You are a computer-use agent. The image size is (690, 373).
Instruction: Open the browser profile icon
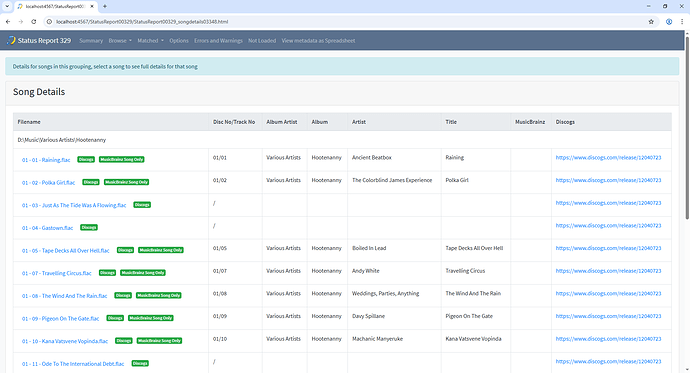pos(669,22)
